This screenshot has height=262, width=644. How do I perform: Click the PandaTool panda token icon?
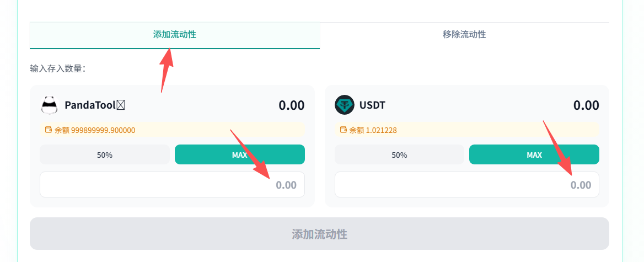pyautogui.click(x=50, y=105)
